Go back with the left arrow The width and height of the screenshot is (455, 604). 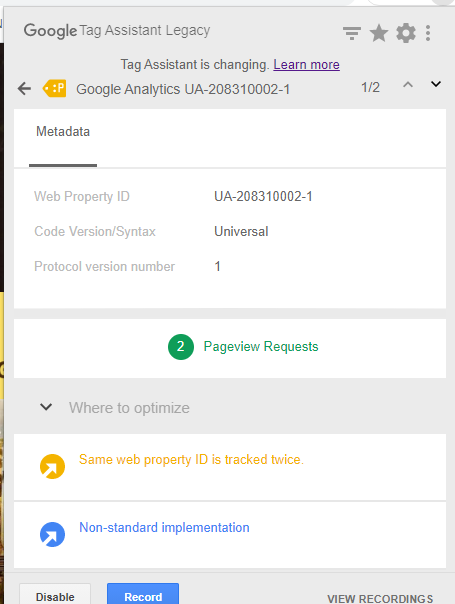point(24,89)
